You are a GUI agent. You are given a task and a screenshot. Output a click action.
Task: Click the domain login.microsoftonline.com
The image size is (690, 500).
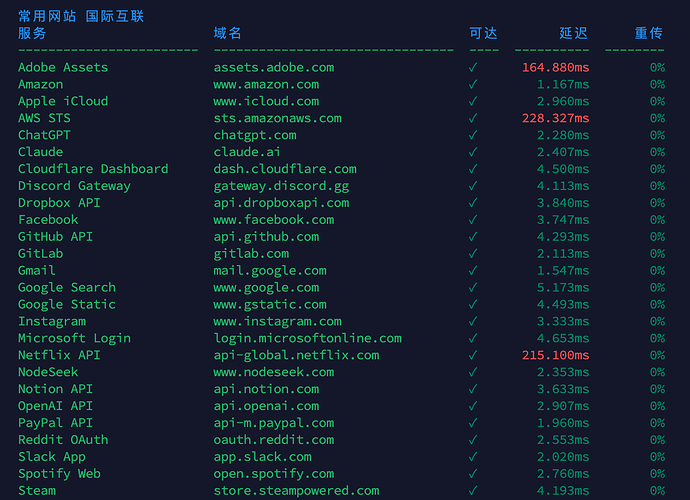(308, 338)
